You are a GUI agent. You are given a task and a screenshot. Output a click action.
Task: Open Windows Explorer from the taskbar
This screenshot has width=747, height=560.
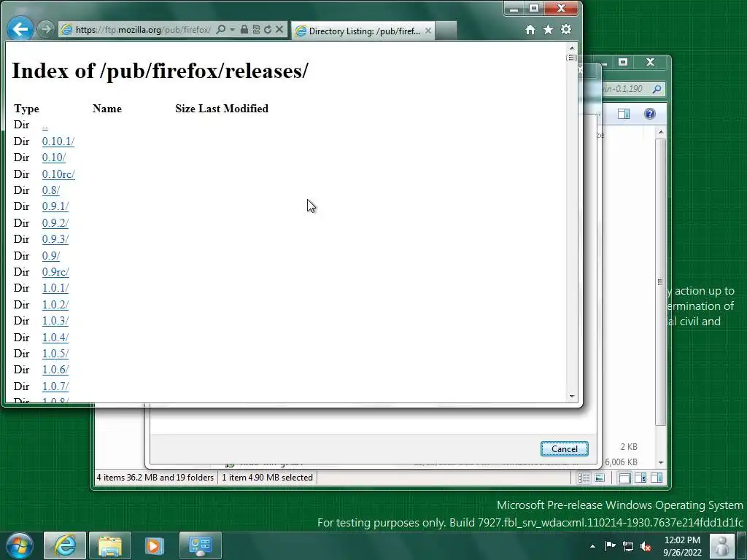(110, 545)
